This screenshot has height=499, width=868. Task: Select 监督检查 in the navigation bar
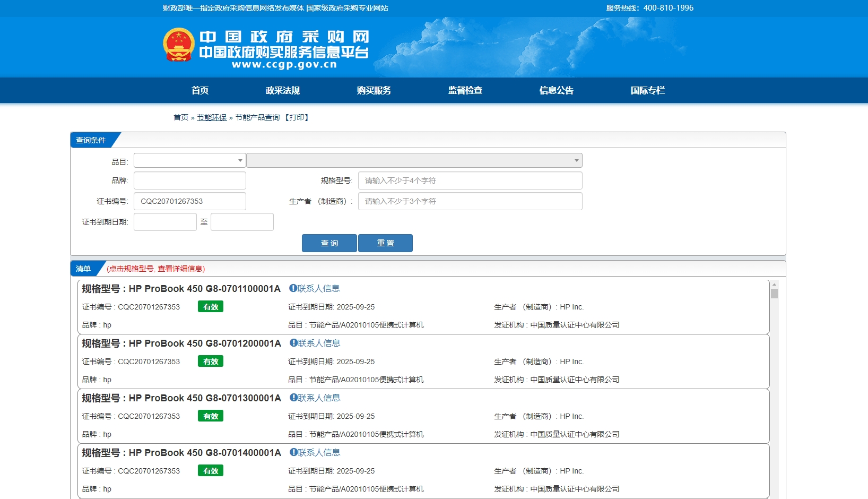[x=465, y=90]
